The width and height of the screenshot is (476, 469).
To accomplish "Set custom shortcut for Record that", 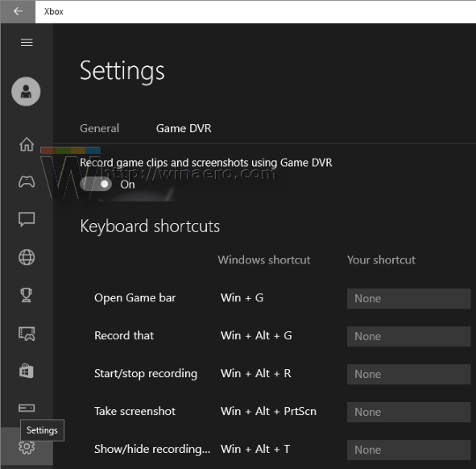I will coord(409,336).
